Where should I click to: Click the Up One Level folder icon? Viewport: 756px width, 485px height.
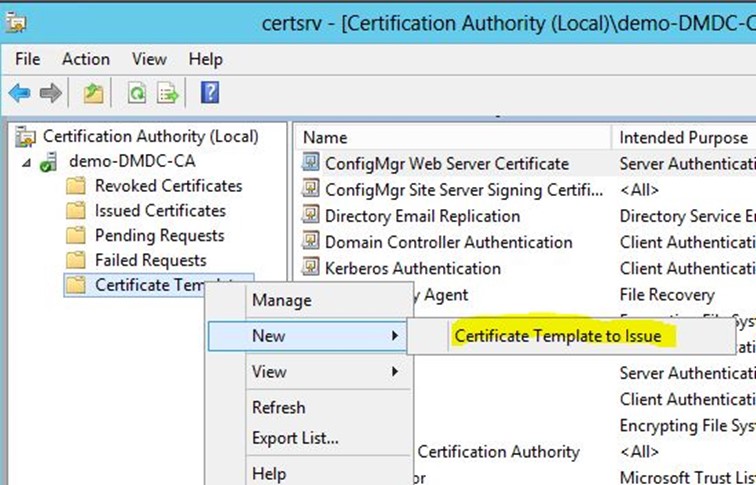point(93,93)
